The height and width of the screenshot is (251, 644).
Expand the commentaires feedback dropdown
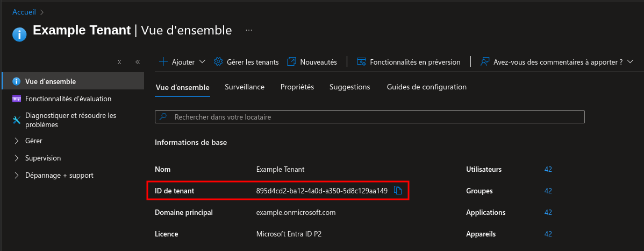(x=631, y=61)
